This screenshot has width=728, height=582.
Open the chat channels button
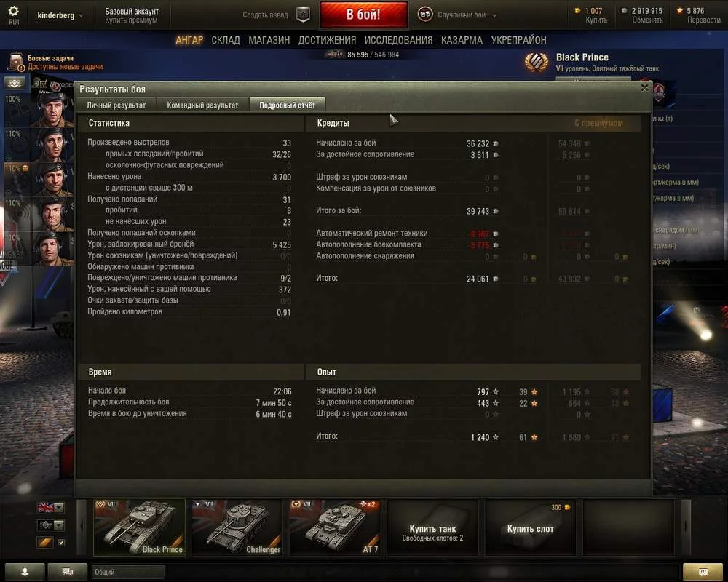coord(68,572)
